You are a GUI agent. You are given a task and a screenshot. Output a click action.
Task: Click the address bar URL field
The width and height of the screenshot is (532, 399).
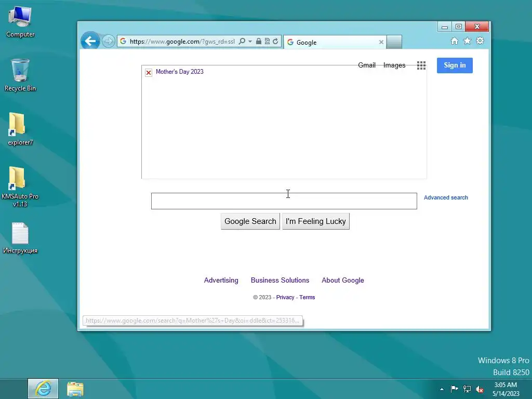[182, 42]
